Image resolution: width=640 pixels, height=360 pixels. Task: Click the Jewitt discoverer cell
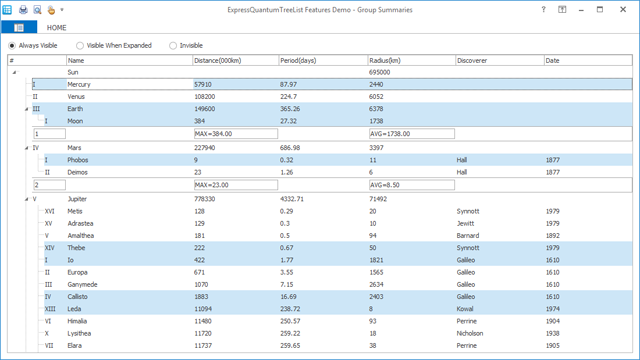[x=465, y=224]
